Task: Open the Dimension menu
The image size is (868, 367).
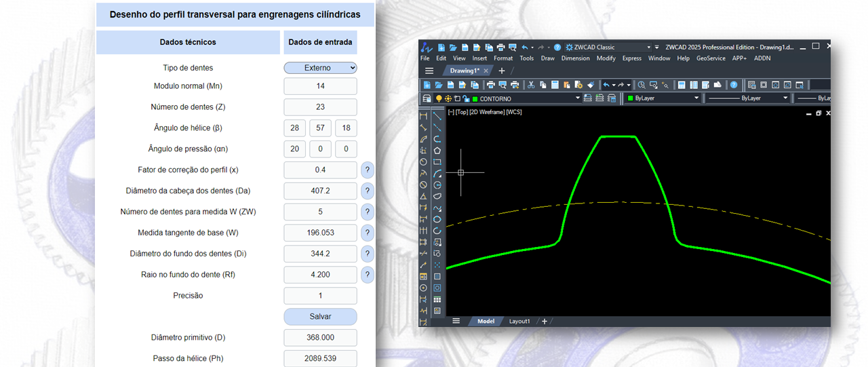Action: pyautogui.click(x=576, y=58)
